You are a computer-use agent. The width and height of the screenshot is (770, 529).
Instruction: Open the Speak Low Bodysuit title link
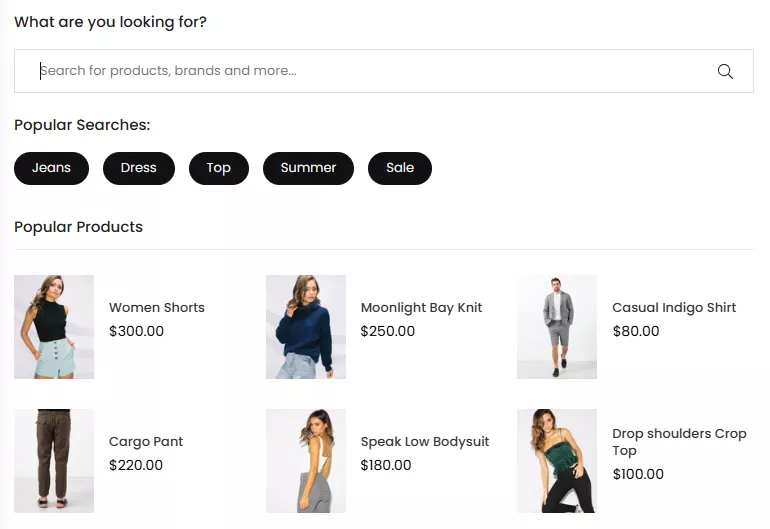pos(425,442)
